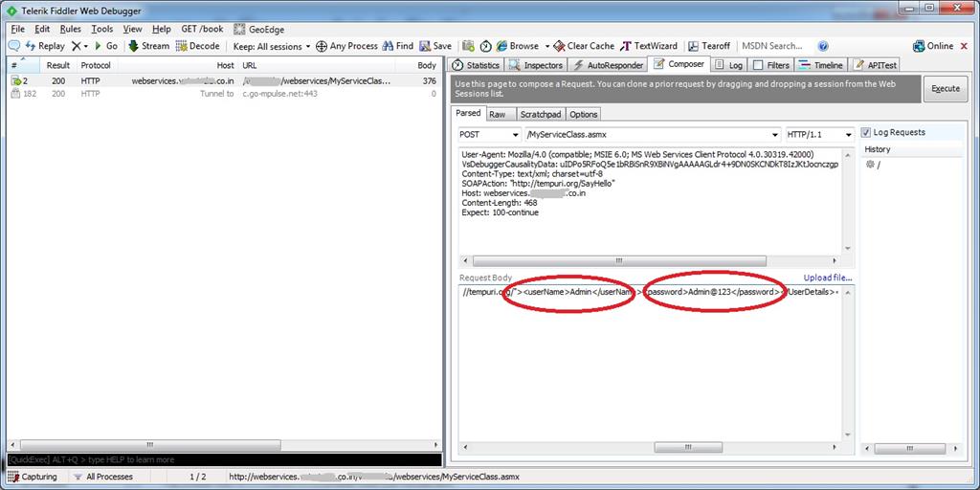Select session 2 webservices row
980x490 pixels.
224,81
